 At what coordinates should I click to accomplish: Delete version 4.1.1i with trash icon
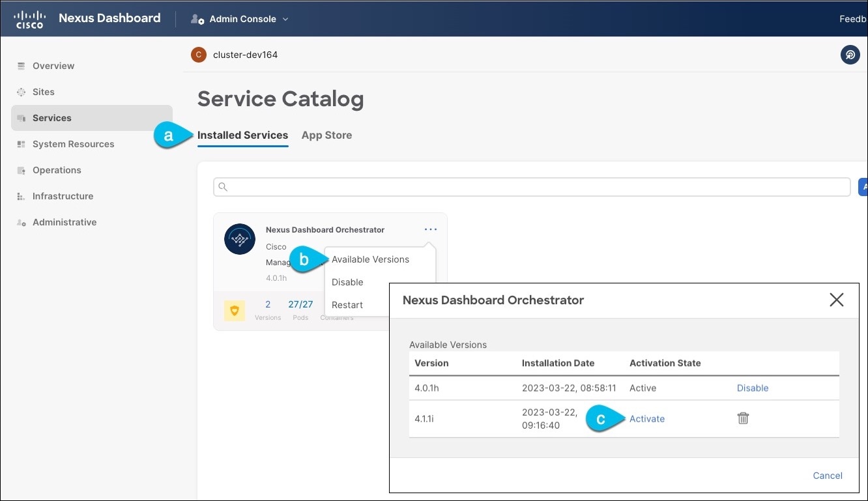coord(743,418)
